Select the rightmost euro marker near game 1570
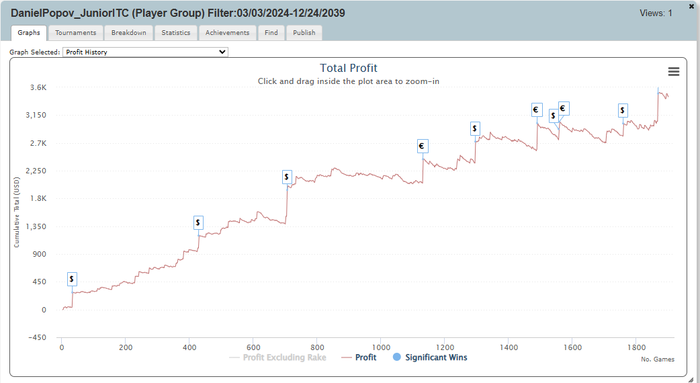The image size is (700, 383). click(x=563, y=108)
